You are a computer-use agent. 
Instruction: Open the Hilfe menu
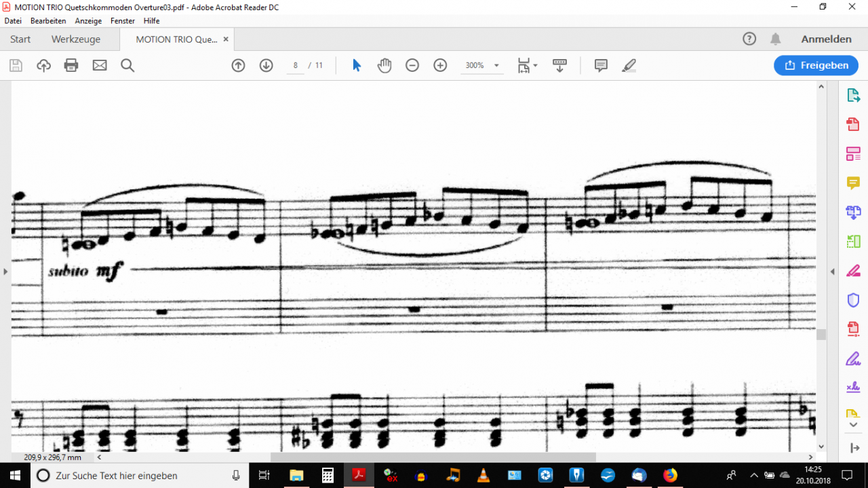[x=151, y=21]
